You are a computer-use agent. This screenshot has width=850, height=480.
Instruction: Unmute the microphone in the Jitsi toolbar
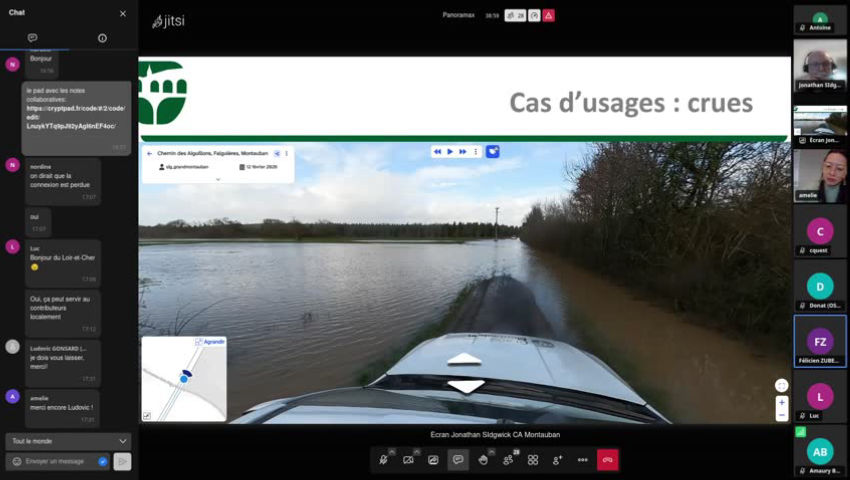pyautogui.click(x=382, y=460)
